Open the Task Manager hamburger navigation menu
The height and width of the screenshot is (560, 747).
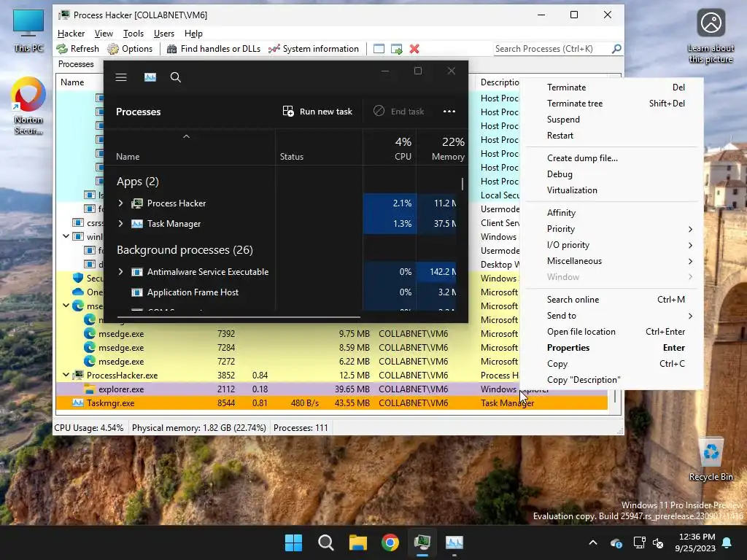click(121, 77)
